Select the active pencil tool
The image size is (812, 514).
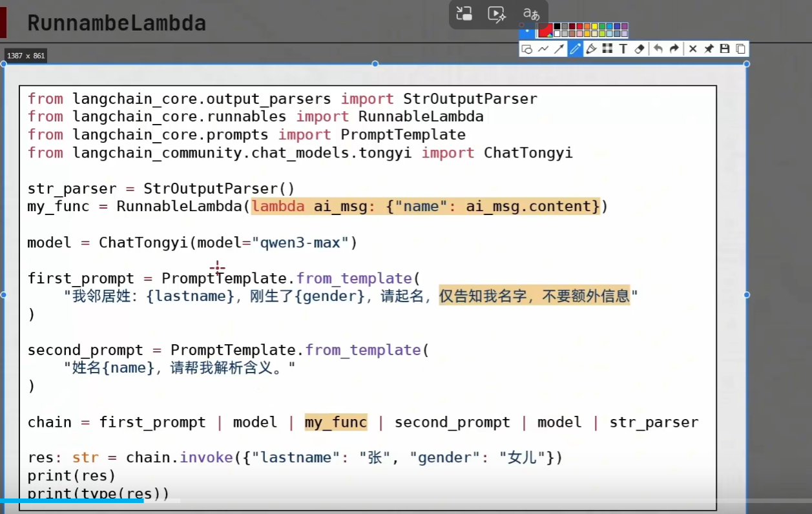[575, 49]
